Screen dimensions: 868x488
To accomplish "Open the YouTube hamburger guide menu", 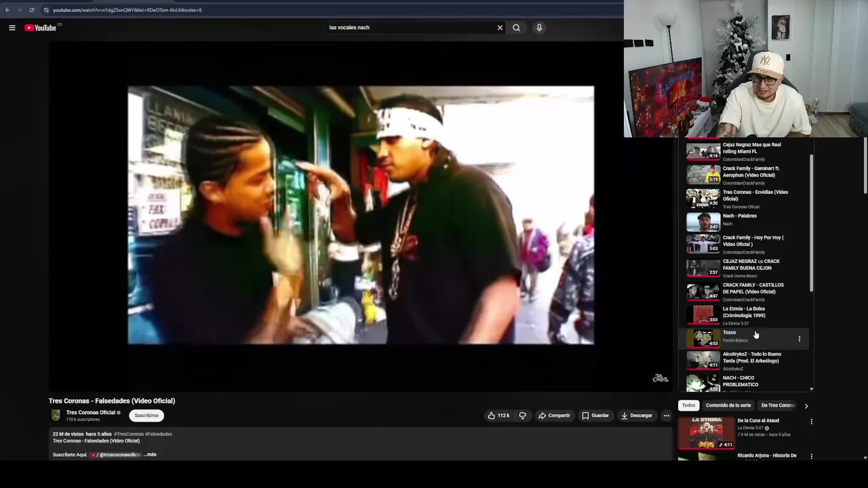I will tap(12, 28).
